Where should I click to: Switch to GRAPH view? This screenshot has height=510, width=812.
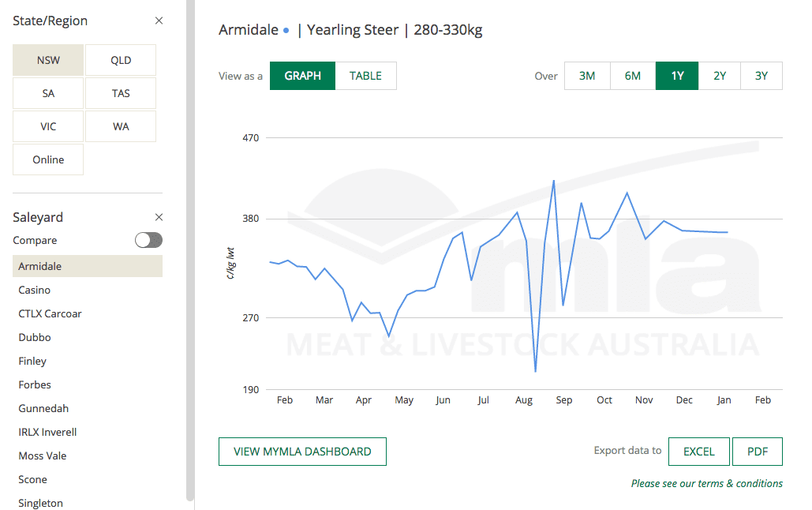click(302, 76)
